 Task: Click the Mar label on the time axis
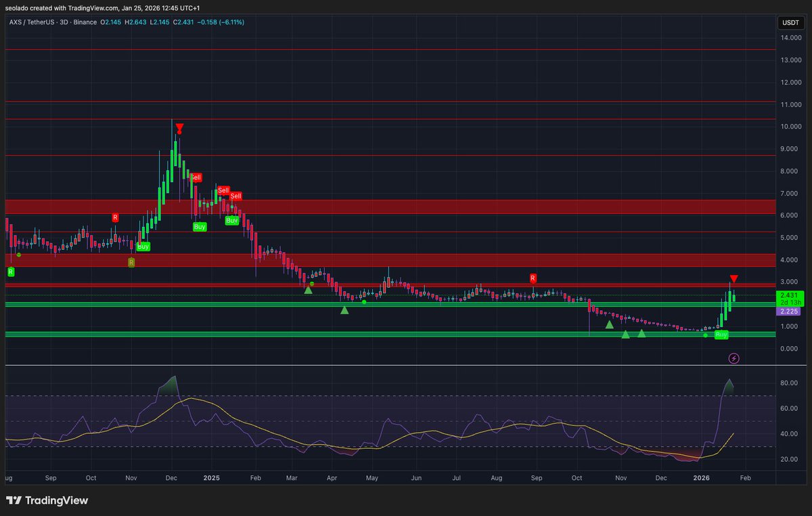[292, 477]
